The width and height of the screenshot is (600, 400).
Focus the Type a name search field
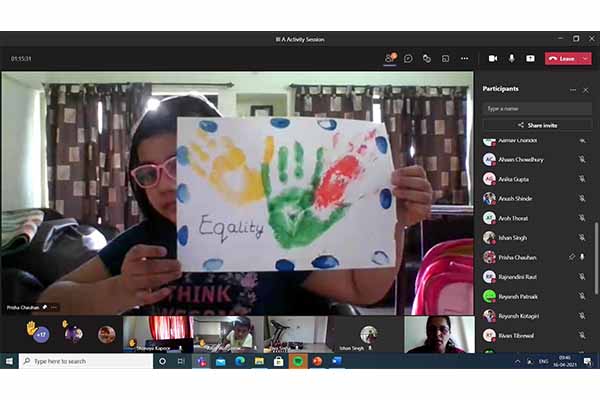click(537, 109)
